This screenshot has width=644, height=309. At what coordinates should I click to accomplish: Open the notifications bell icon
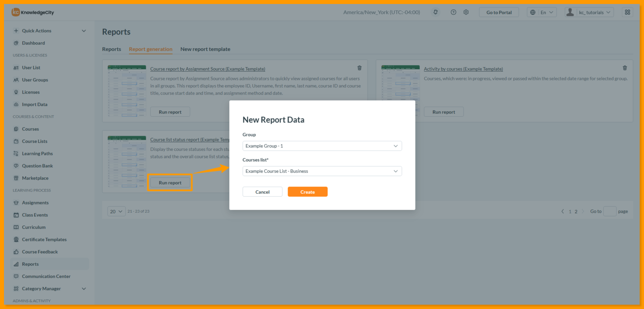pyautogui.click(x=435, y=12)
